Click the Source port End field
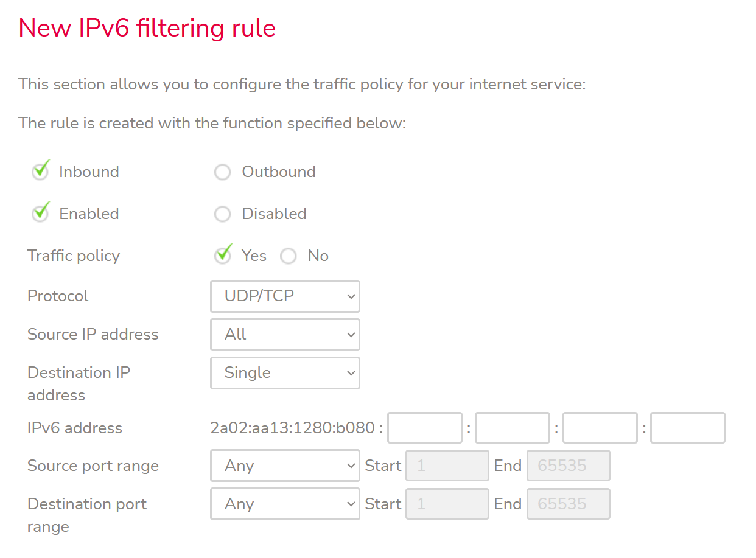 pyautogui.click(x=569, y=466)
